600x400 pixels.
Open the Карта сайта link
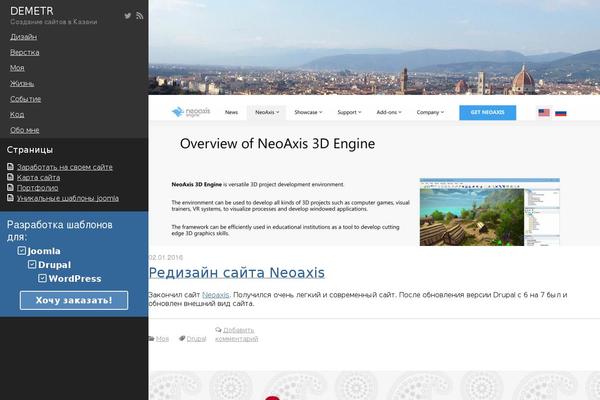click(x=38, y=177)
